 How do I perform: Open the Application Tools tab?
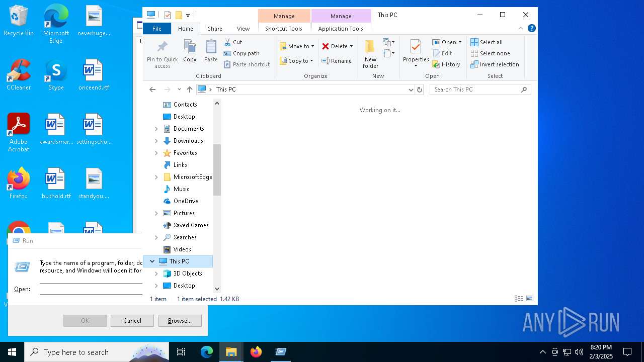341,29
